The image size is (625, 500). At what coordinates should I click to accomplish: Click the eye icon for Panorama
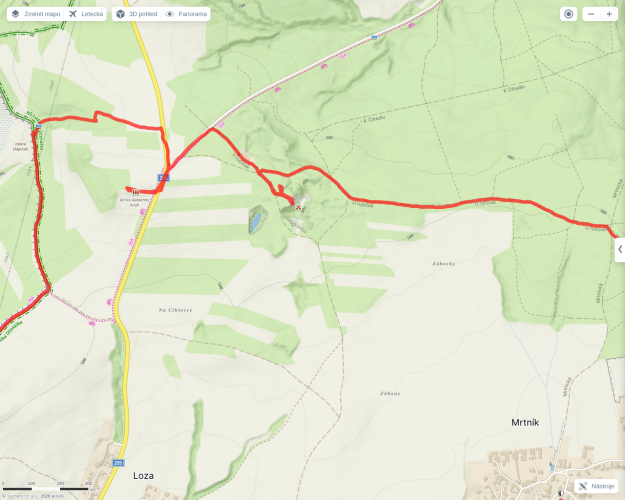click(169, 14)
